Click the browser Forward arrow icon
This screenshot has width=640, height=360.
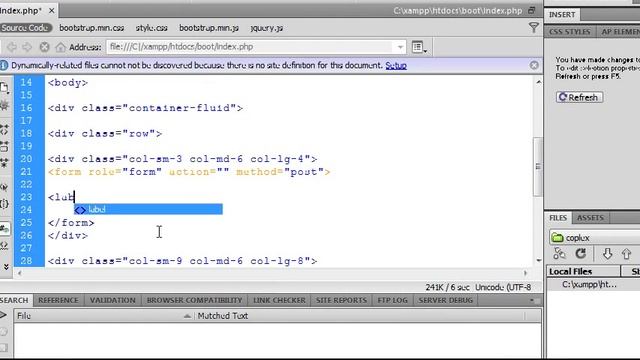27,47
